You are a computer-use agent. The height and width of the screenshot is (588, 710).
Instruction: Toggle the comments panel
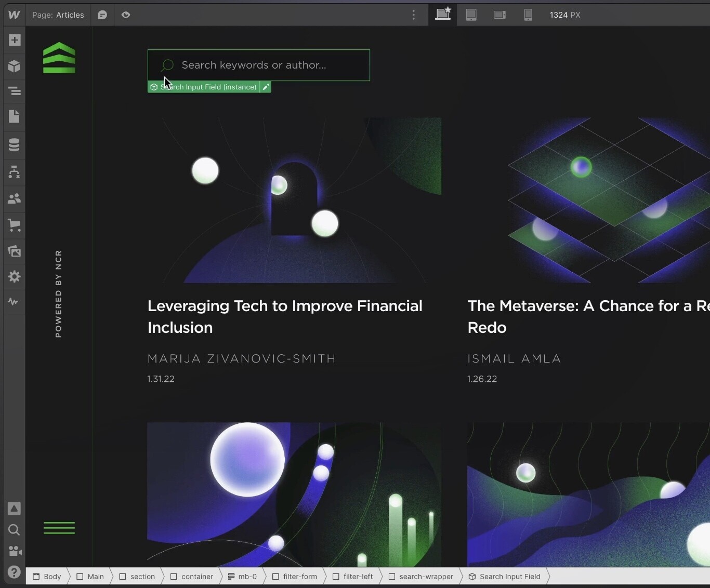coord(102,15)
